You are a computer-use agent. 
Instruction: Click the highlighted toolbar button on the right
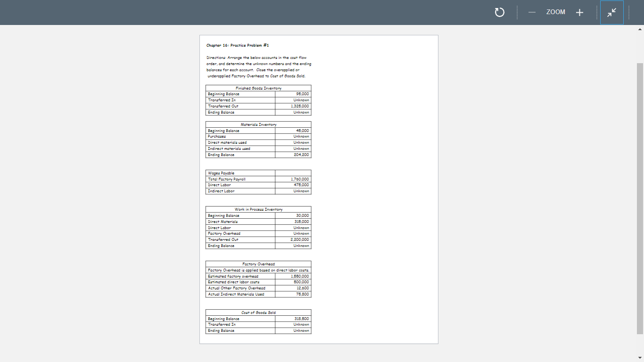[x=611, y=12]
